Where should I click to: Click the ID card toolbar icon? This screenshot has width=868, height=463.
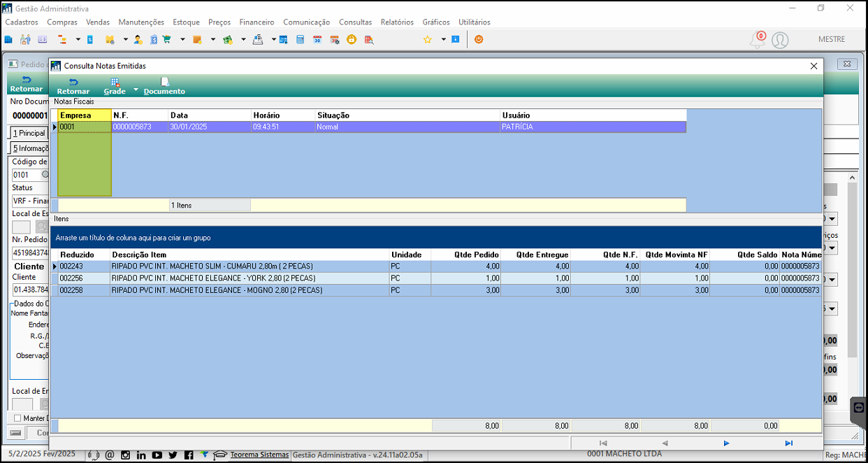point(43,39)
